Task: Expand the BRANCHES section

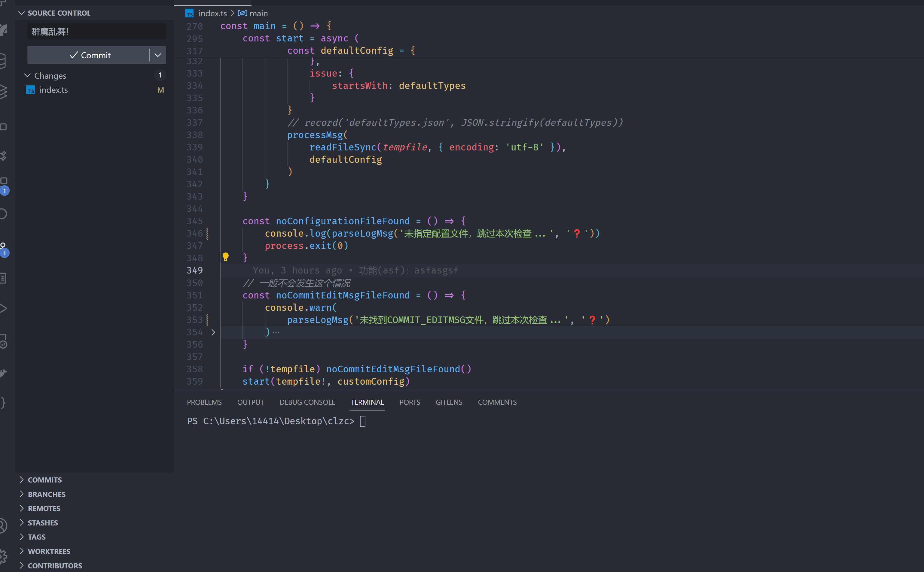Action: pos(47,494)
